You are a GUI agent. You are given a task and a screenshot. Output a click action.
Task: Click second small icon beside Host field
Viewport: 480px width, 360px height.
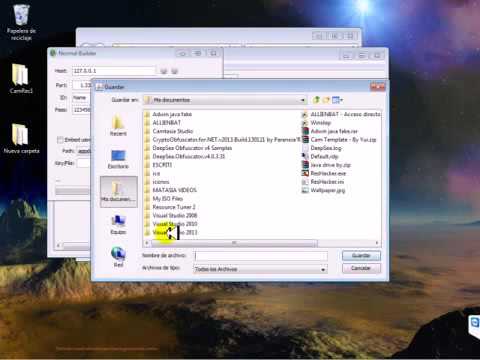(175, 71)
